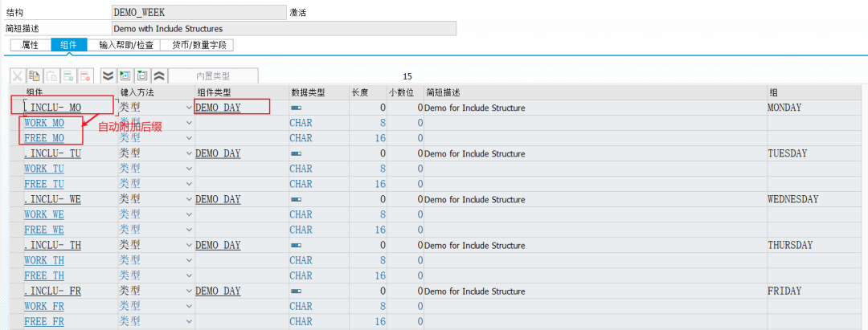Click the 组件类型 column header
The width and height of the screenshot is (868, 330).
pos(241,92)
